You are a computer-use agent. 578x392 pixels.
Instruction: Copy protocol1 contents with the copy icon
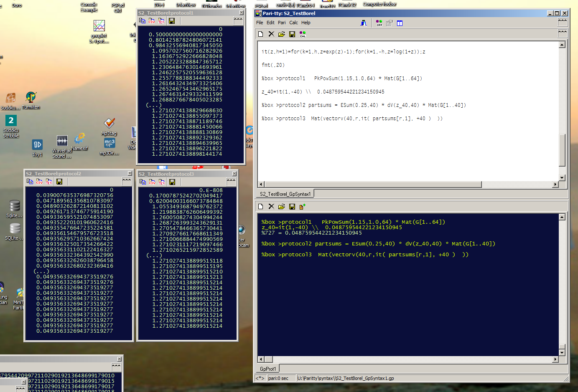[x=142, y=21]
